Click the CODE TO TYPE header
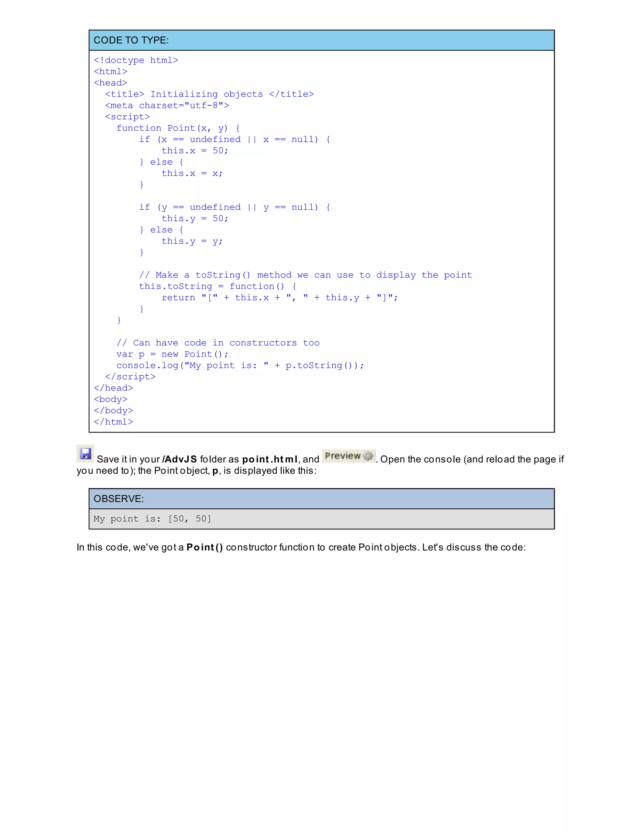The width and height of the screenshot is (644, 833). (322, 40)
